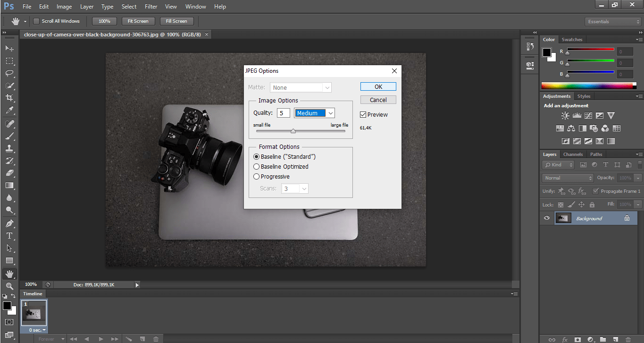
Task: Open the Filter menu
Action: 151,6
